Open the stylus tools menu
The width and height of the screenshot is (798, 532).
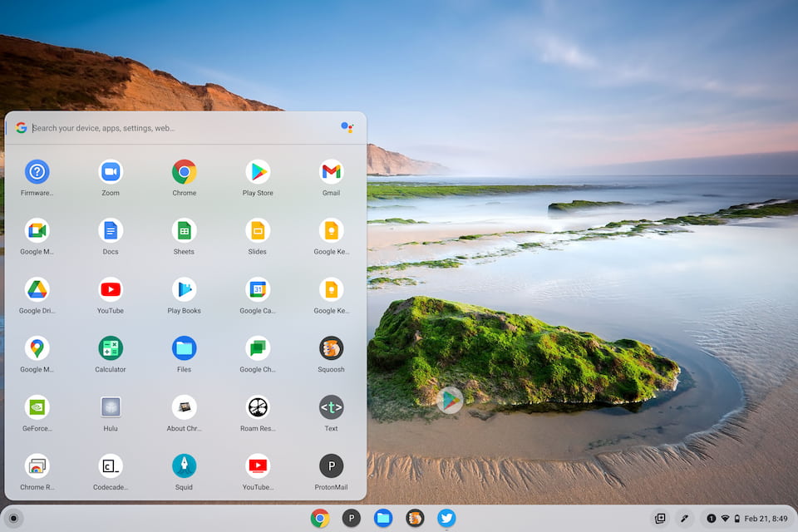pyautogui.click(x=684, y=518)
